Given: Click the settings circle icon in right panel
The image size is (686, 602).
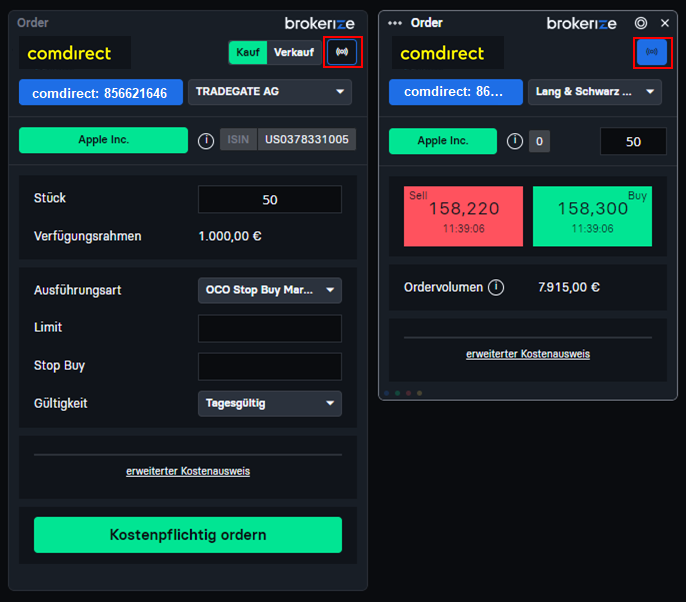Looking at the screenshot, I should (641, 23).
